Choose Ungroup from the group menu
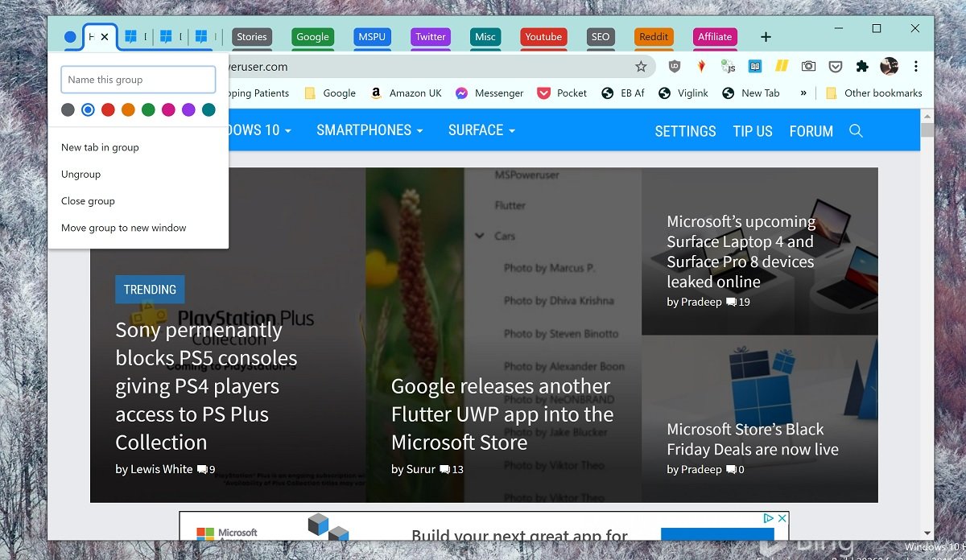966x560 pixels. (x=81, y=174)
